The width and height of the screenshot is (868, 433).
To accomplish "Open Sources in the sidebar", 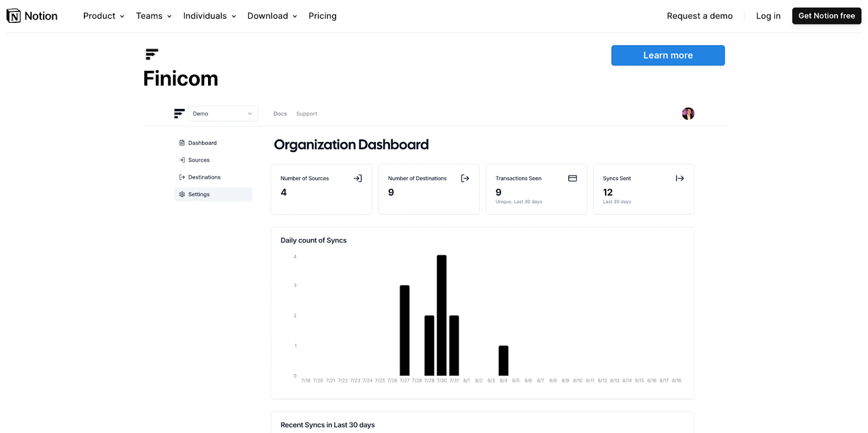I will 199,160.
